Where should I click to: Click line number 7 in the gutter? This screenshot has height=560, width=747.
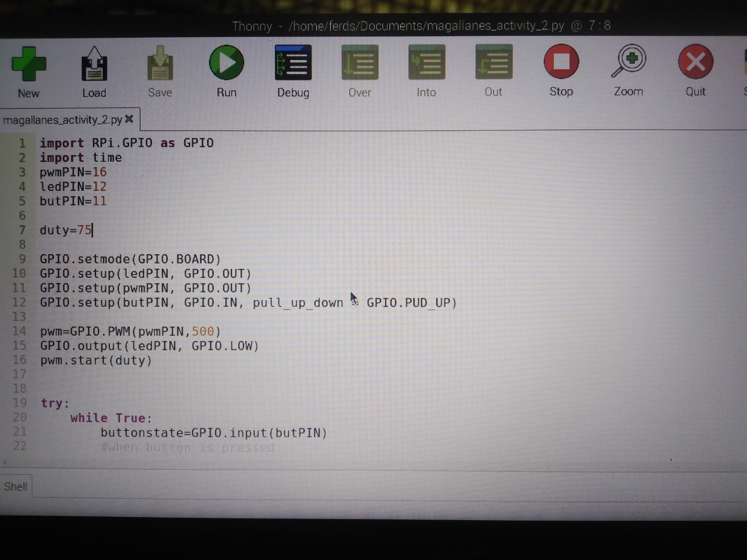pyautogui.click(x=22, y=230)
